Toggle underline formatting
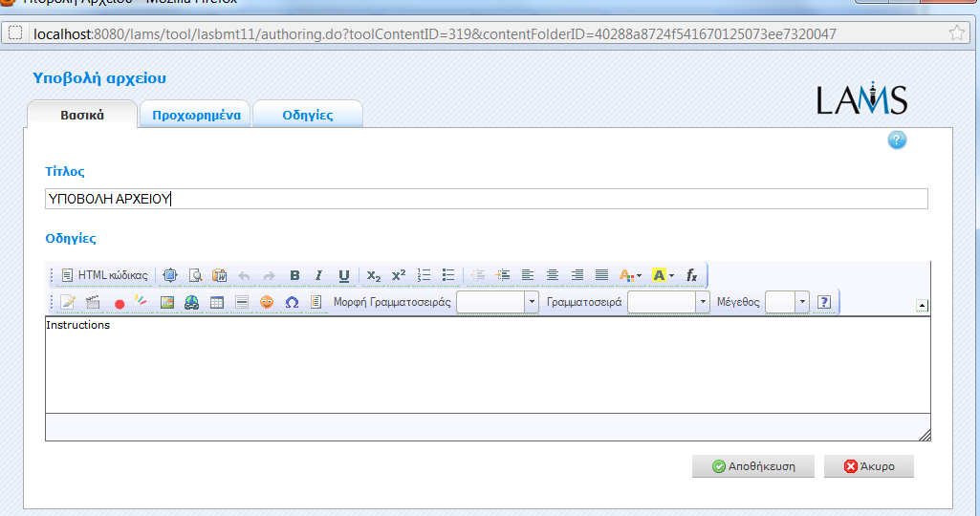Image resolution: width=980 pixels, height=516 pixels. click(344, 275)
